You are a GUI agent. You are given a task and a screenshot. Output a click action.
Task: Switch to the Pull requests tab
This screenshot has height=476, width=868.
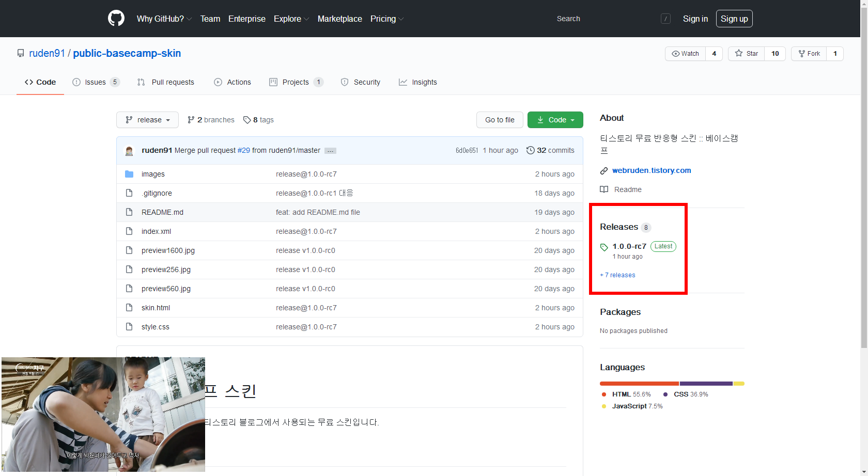point(166,82)
